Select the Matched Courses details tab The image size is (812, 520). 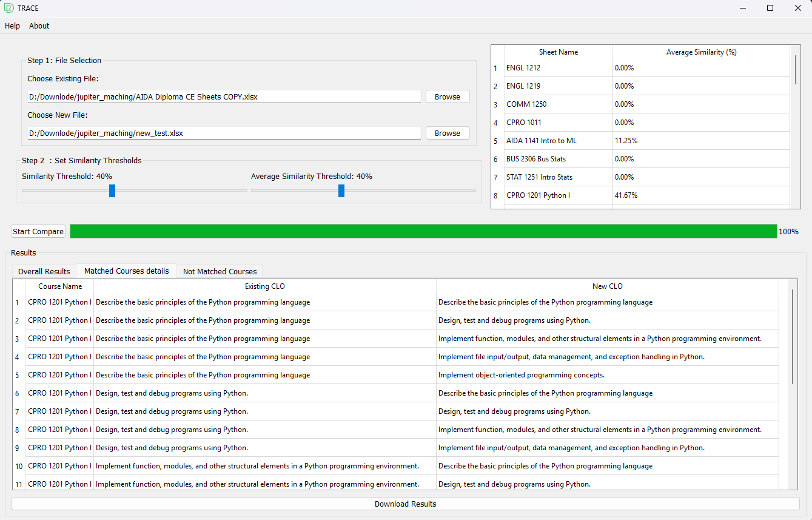tap(127, 271)
